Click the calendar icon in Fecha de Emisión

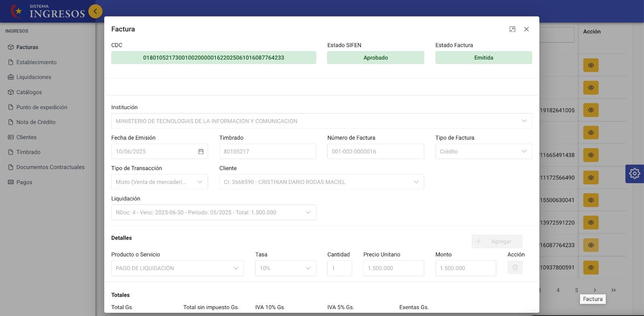[201, 152]
